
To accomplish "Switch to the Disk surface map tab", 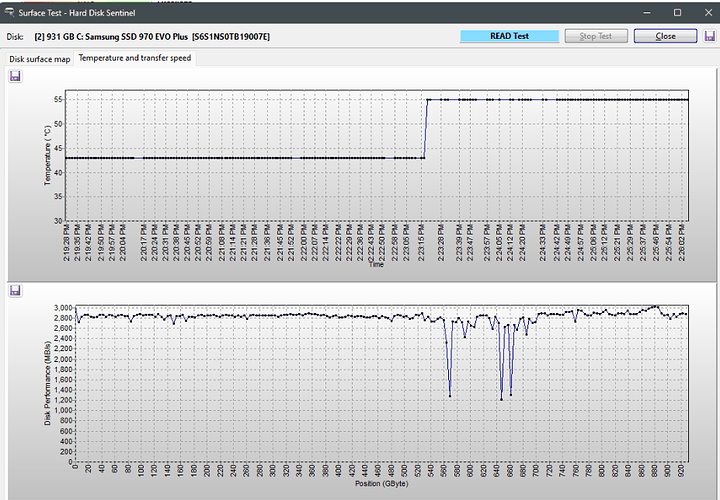I will tap(40, 59).
